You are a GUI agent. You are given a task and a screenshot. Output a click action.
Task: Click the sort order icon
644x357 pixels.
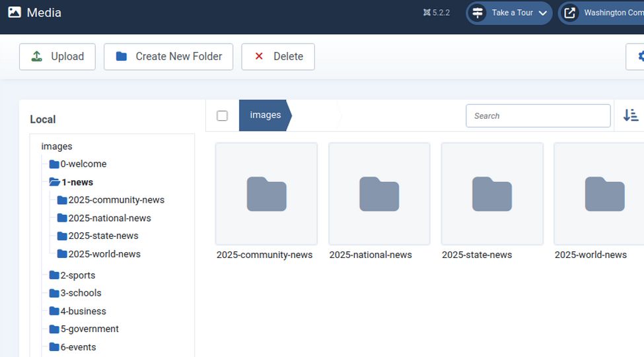click(x=630, y=115)
